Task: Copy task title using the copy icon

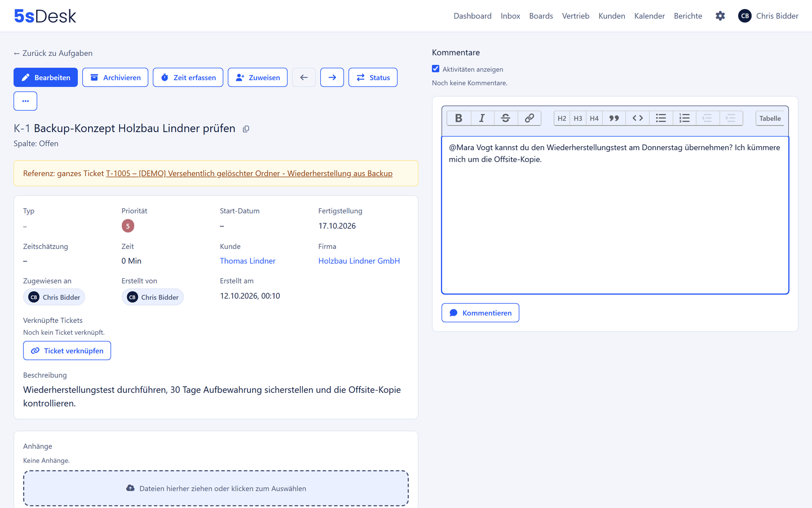Action: pyautogui.click(x=246, y=129)
